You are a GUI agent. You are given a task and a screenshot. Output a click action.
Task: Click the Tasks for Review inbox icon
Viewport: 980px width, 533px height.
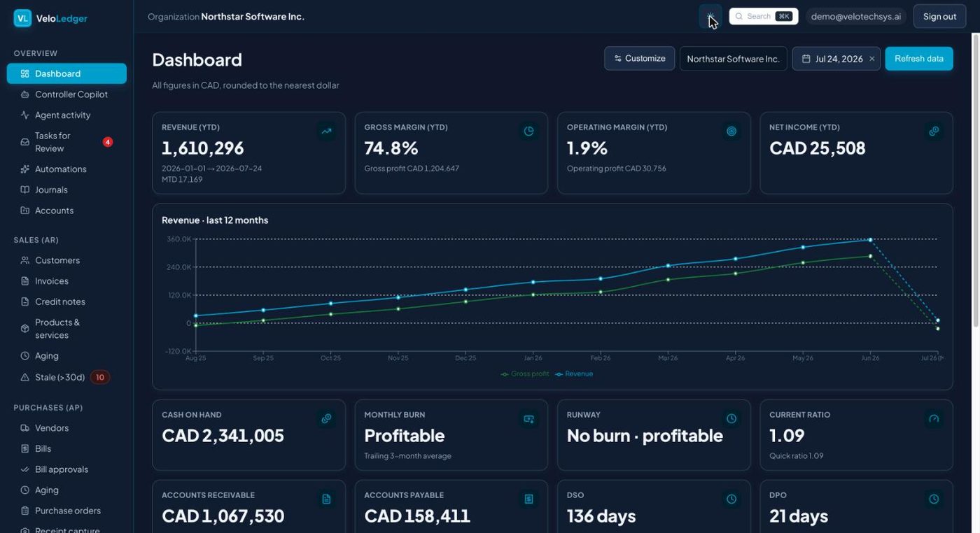pyautogui.click(x=25, y=142)
